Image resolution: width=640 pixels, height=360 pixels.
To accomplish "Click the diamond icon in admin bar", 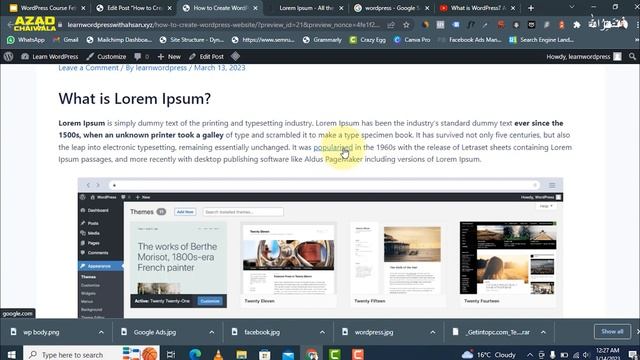I will coord(235,56).
